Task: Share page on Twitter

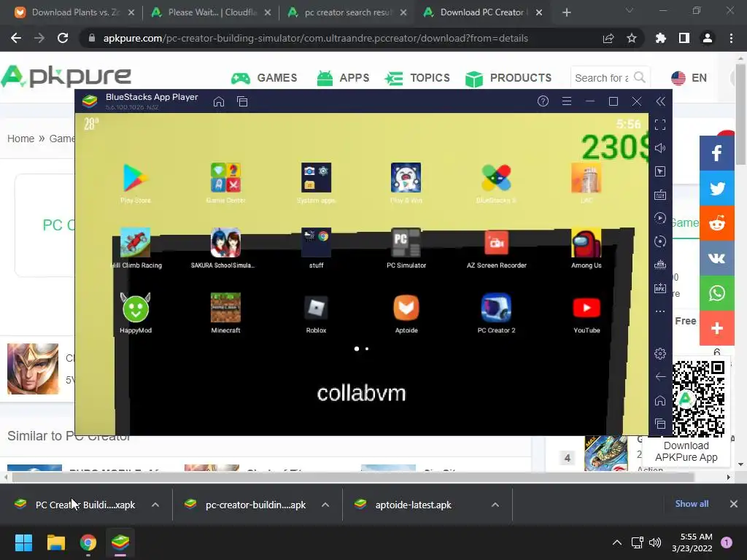Action: coord(717,188)
